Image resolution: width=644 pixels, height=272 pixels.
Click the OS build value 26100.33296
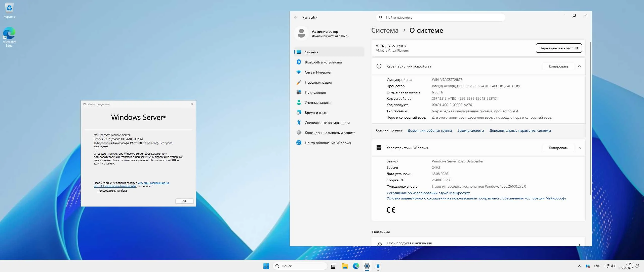441,180
